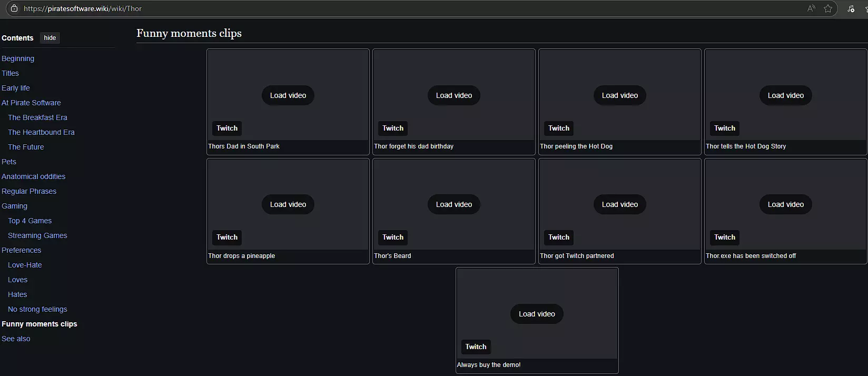Image resolution: width=868 pixels, height=376 pixels.
Task: Click Twitch badge on Thor peeling the Hot Dog
Action: pyautogui.click(x=559, y=128)
